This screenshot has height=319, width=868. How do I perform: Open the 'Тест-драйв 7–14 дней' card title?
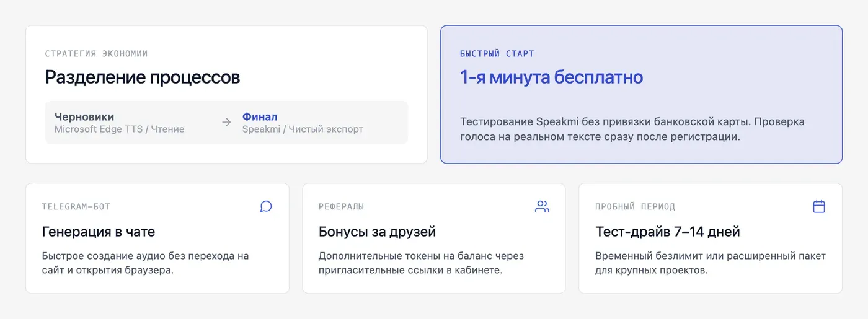pos(668,232)
